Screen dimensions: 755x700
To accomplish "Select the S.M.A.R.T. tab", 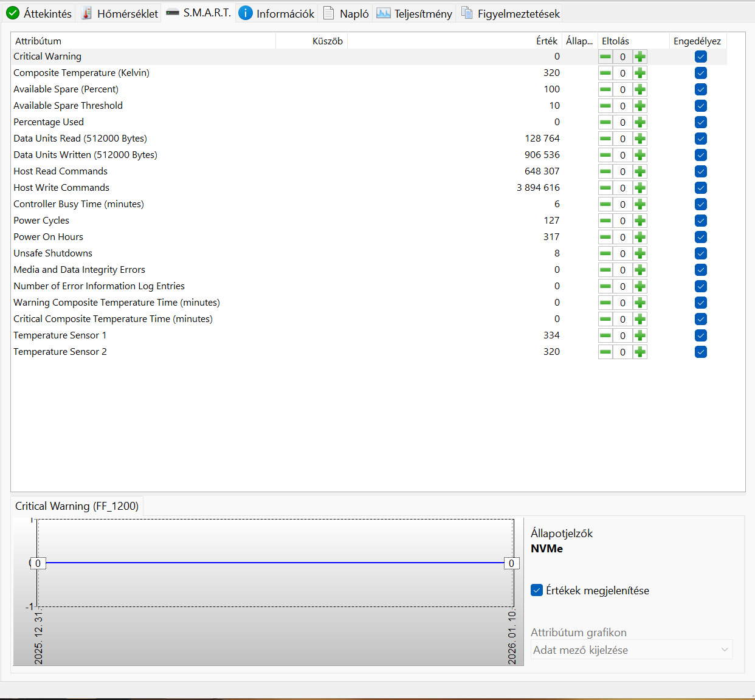I will [x=199, y=13].
